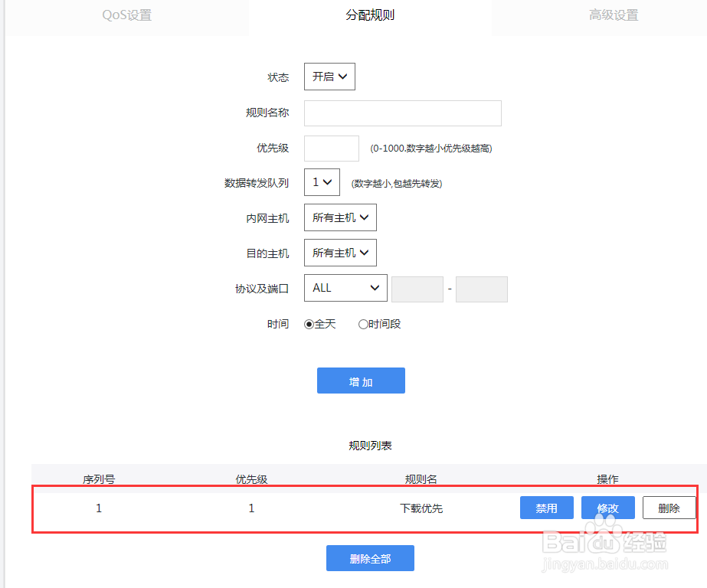Click the 增加 button
The height and width of the screenshot is (588, 707).
click(362, 381)
